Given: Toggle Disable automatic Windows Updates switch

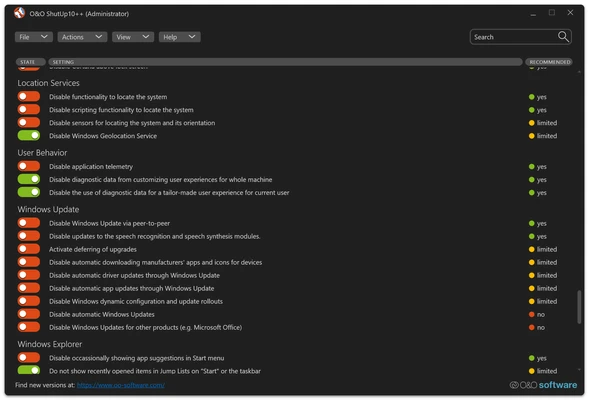Looking at the screenshot, I should tap(29, 314).
